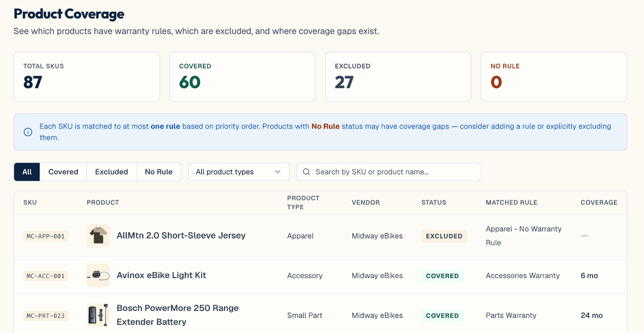Viewport: 644px width, 333px height.
Task: Click the Small Part product type cell
Action: pos(305,315)
